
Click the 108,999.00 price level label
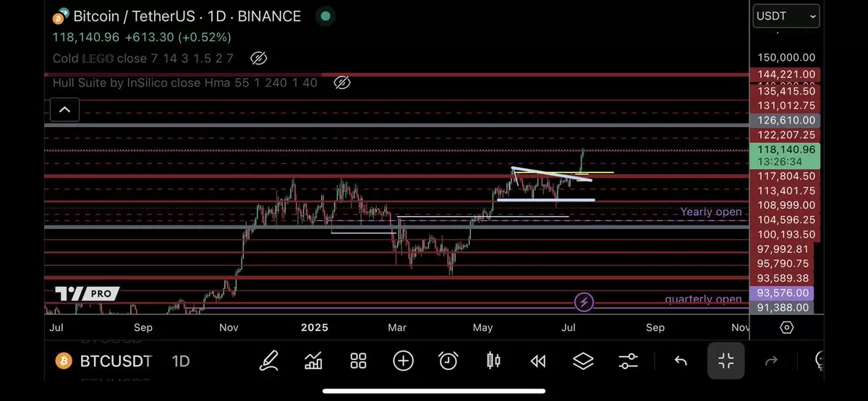(786, 206)
